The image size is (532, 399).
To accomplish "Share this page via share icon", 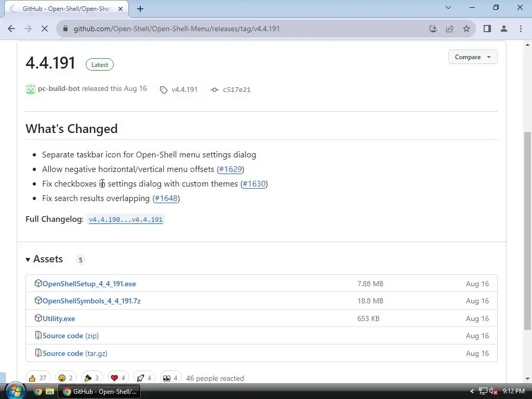I will pos(450,29).
